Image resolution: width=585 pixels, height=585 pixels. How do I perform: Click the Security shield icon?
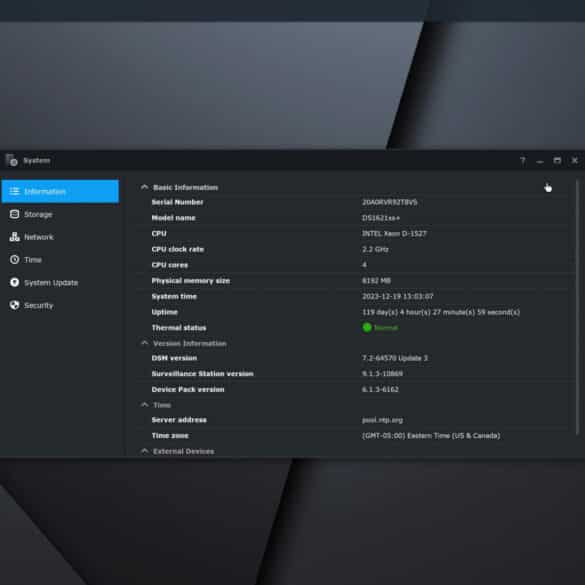(x=15, y=305)
